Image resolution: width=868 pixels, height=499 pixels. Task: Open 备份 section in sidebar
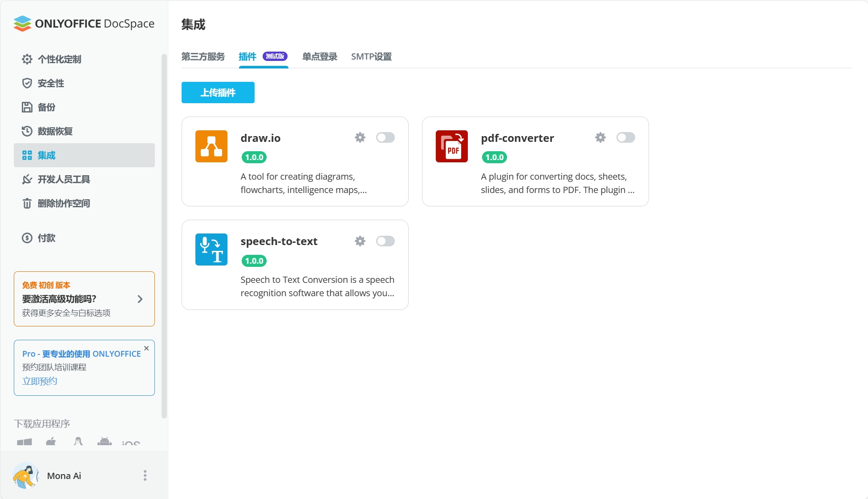46,107
